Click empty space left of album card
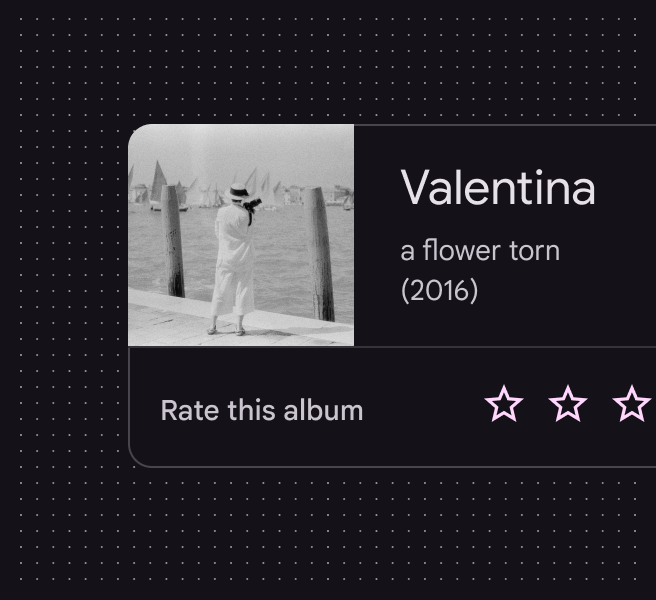Viewport: 656px width, 600px height. point(60,300)
